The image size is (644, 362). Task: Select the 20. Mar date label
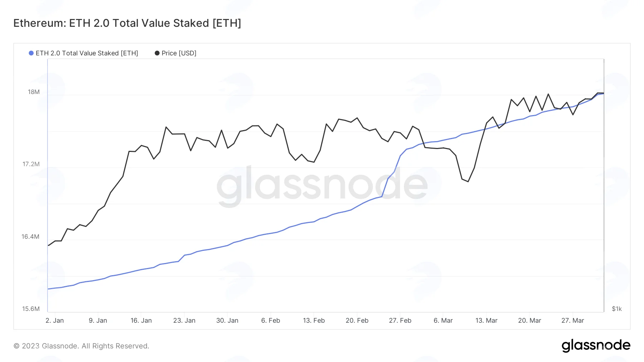[x=530, y=321]
